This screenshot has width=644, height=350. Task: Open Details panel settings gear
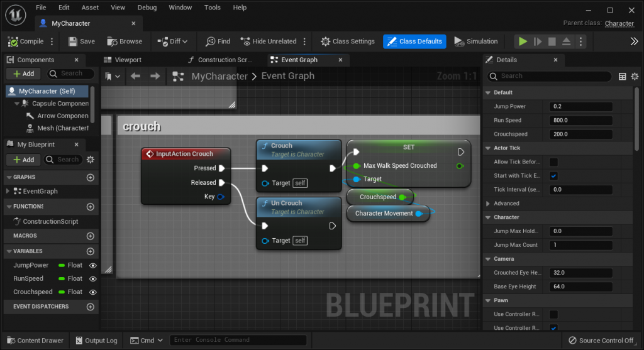(635, 76)
